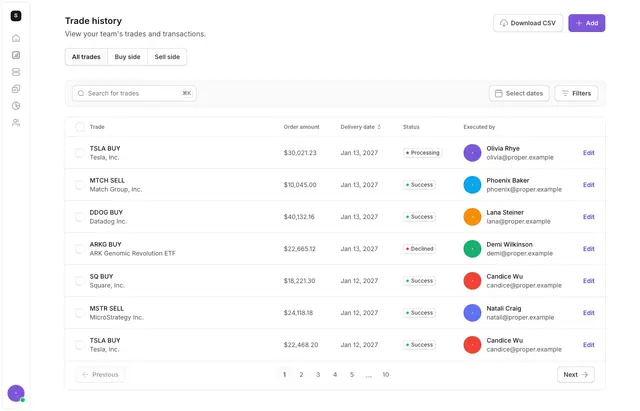Switch to the Buy side tab

(127, 57)
